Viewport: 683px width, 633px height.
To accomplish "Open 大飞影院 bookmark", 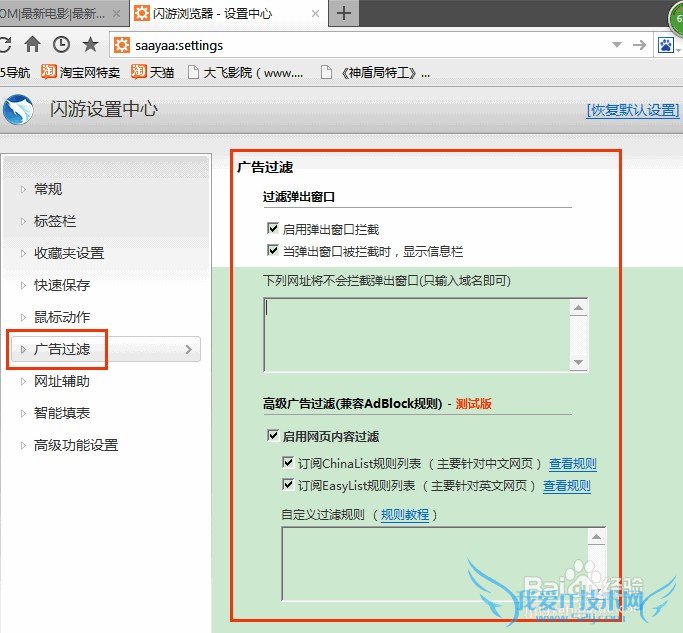I will coord(246,72).
